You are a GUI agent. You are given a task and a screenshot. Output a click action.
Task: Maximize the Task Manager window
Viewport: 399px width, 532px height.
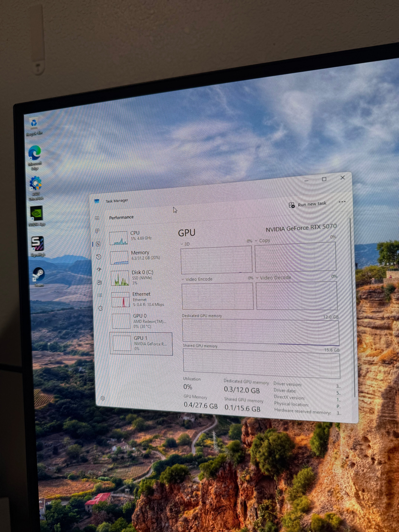coord(324,179)
